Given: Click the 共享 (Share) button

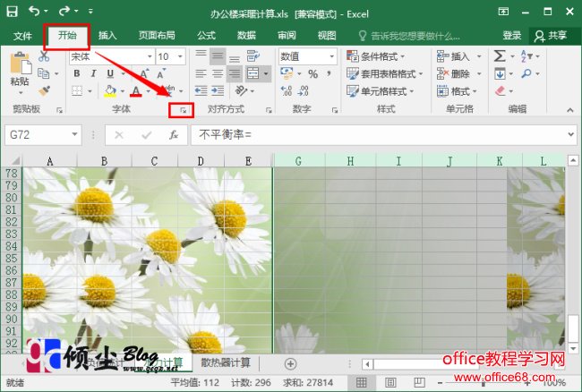Looking at the screenshot, I should (x=550, y=36).
